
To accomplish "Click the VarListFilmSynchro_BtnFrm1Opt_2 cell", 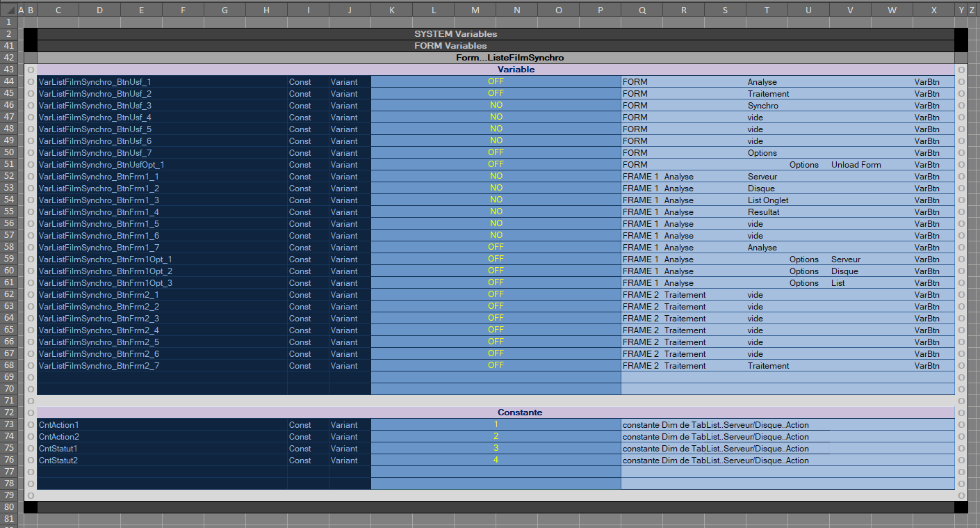I will (x=162, y=271).
